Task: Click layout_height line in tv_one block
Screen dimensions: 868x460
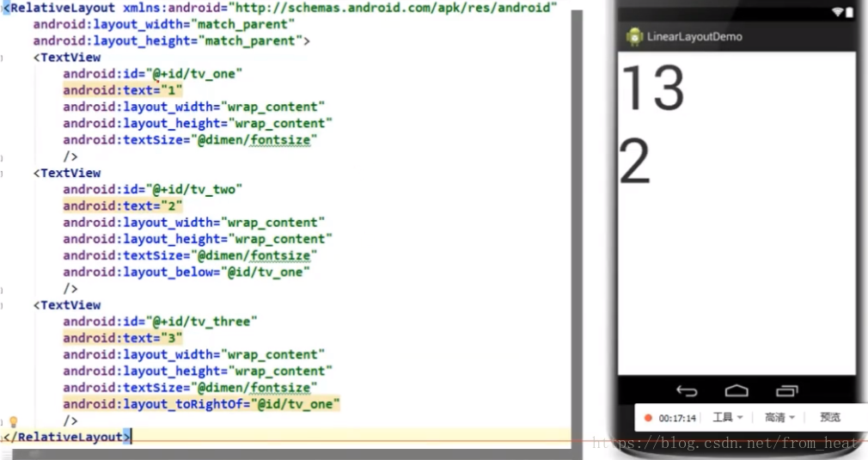Action: coord(198,124)
